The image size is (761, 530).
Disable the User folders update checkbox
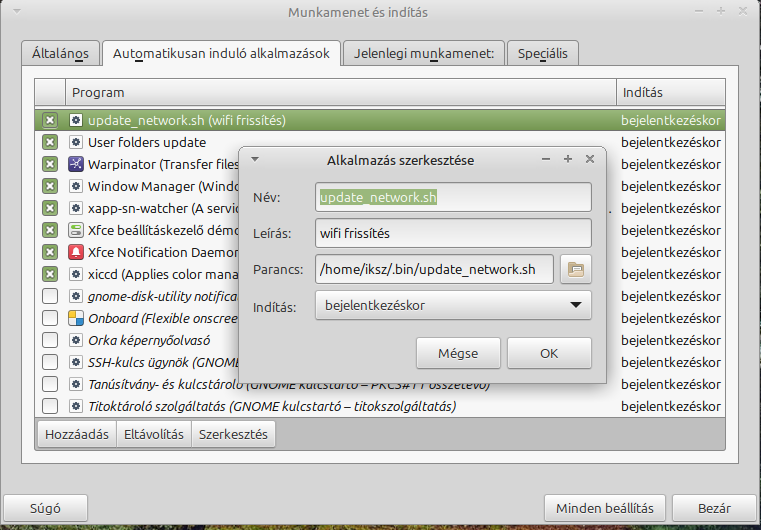50,142
